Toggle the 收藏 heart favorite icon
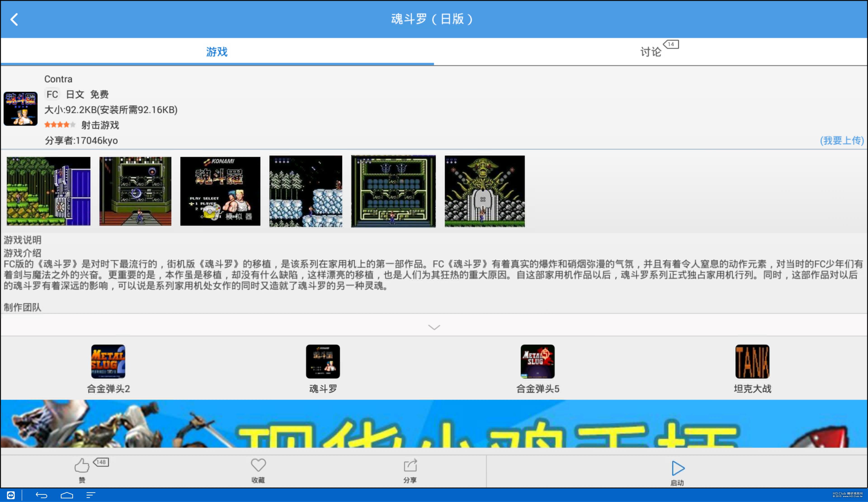 [258, 465]
